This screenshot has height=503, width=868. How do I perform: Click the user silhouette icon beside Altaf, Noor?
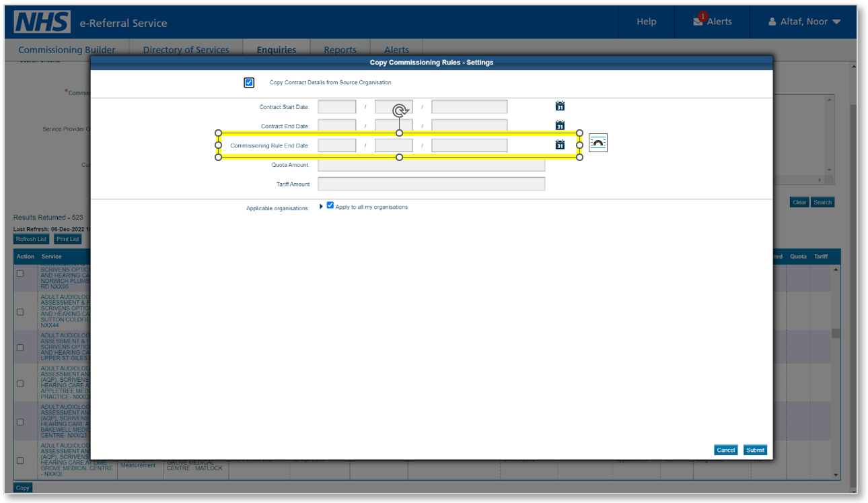coord(772,22)
